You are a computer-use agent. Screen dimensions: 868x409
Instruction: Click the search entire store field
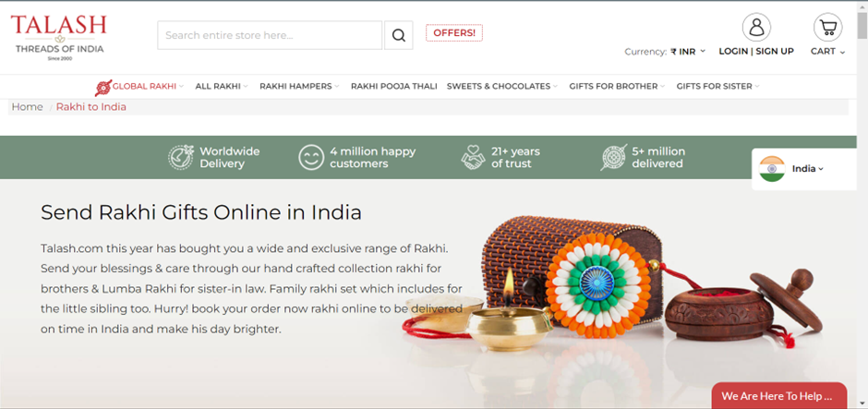pos(270,35)
